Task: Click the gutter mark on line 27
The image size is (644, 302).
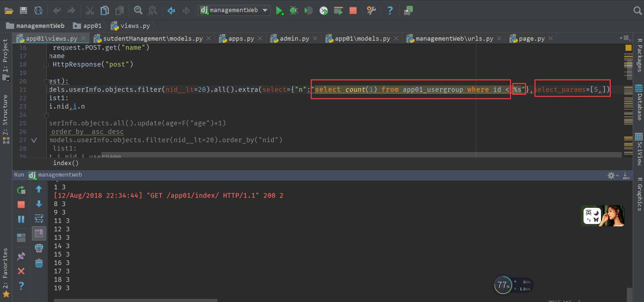Action: tap(34, 140)
